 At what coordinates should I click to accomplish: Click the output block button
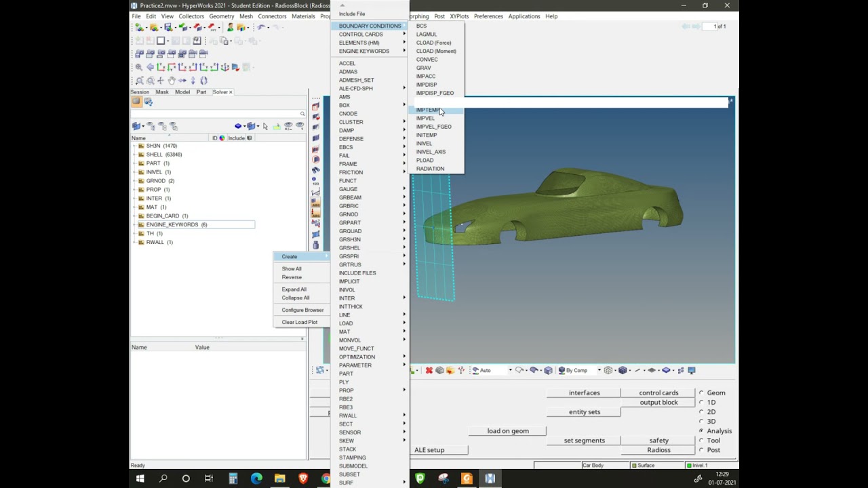tap(658, 403)
